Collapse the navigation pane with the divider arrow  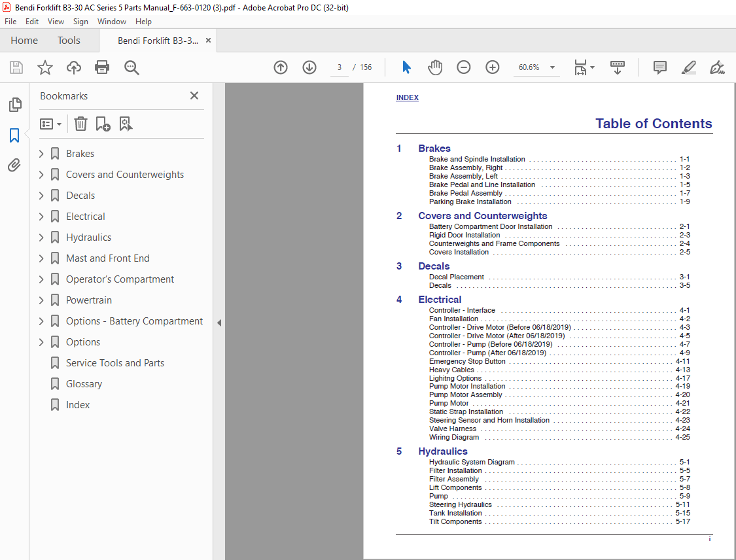[x=219, y=323]
